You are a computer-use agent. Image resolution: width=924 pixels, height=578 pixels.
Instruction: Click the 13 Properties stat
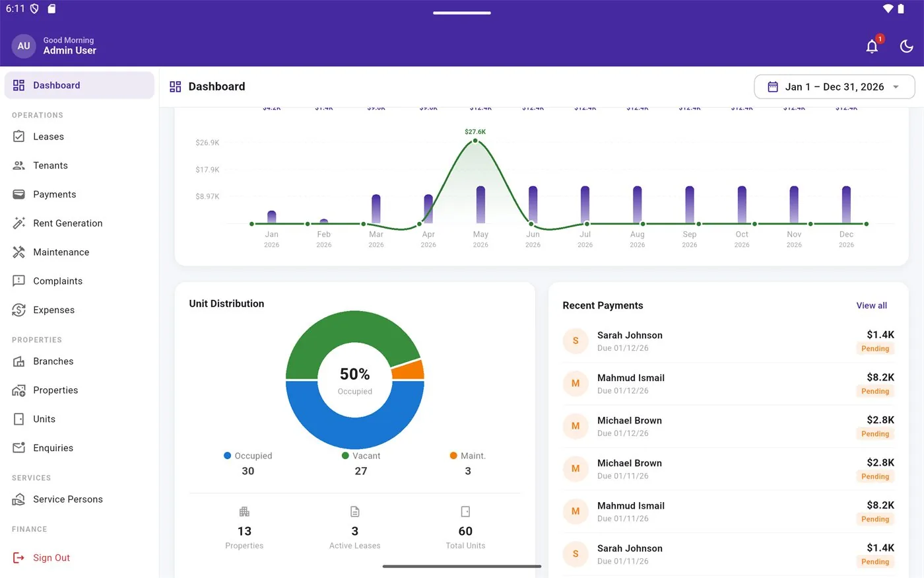coord(244,528)
